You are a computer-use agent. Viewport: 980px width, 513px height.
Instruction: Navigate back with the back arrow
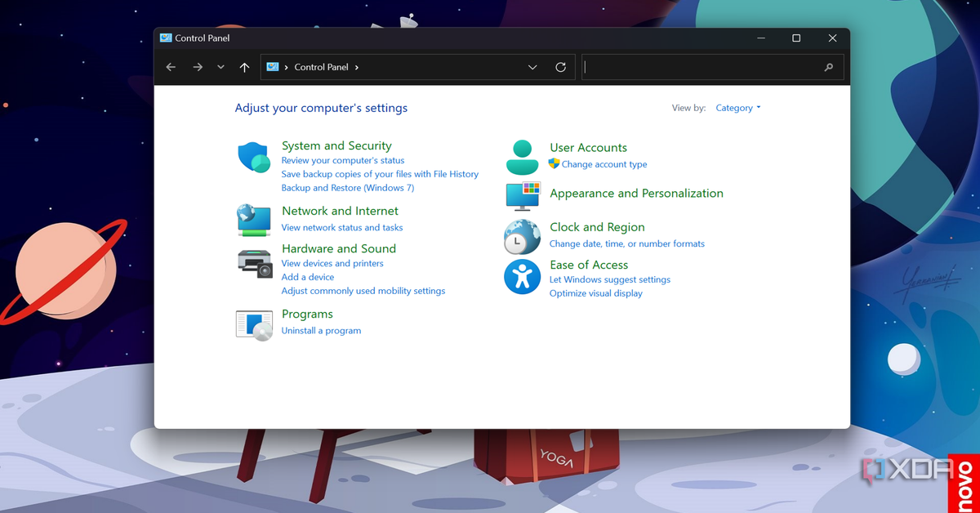(x=171, y=67)
